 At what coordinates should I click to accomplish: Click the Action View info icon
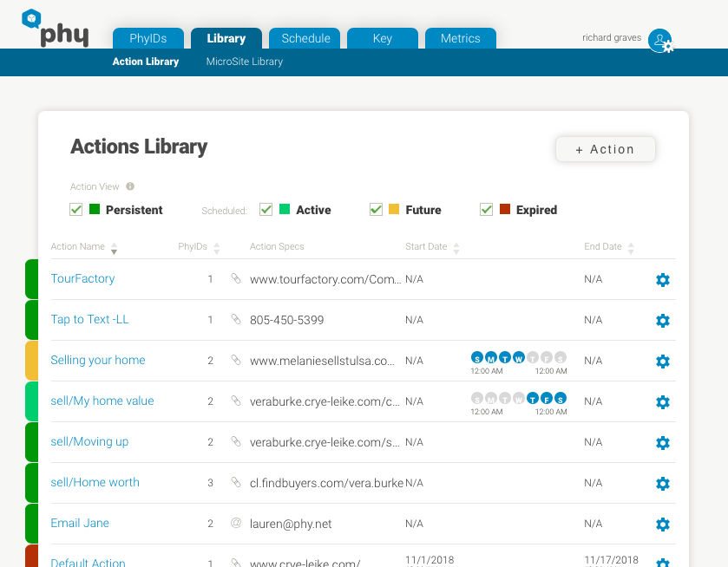[x=130, y=186]
